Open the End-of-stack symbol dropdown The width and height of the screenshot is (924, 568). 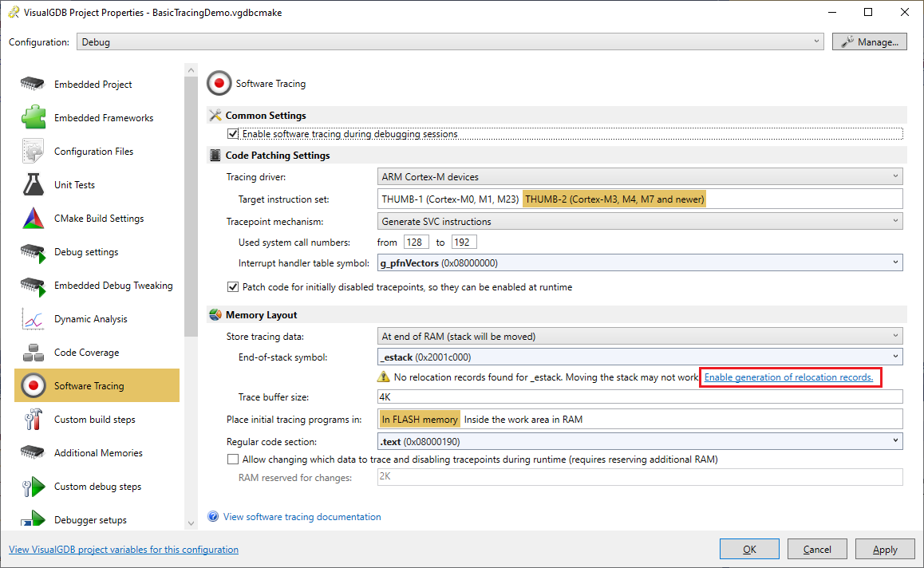pyautogui.click(x=640, y=357)
